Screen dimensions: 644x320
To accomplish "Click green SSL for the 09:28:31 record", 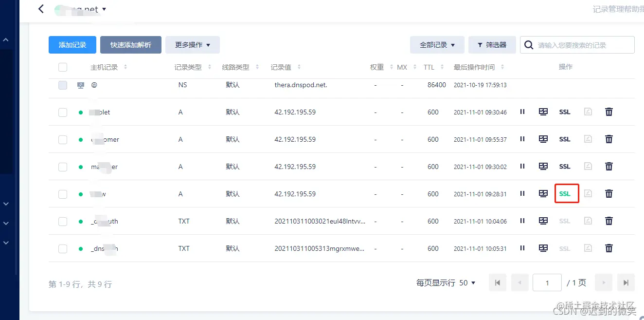I will tap(565, 194).
